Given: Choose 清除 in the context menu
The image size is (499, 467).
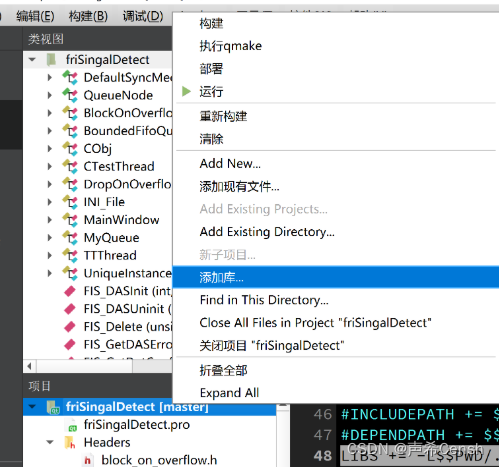Looking at the screenshot, I should [336, 139].
